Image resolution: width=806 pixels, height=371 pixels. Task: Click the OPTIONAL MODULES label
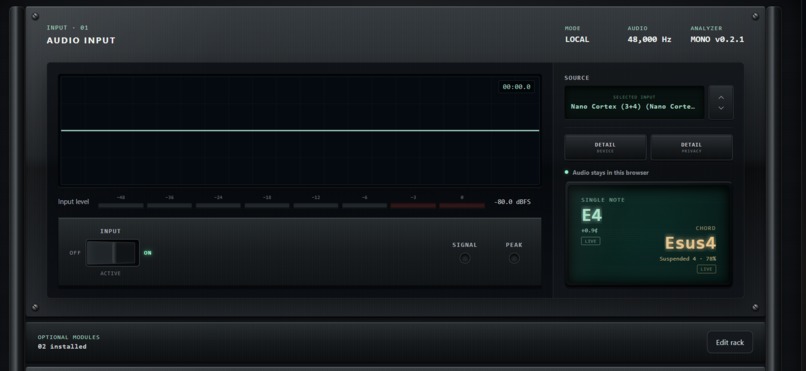click(69, 337)
